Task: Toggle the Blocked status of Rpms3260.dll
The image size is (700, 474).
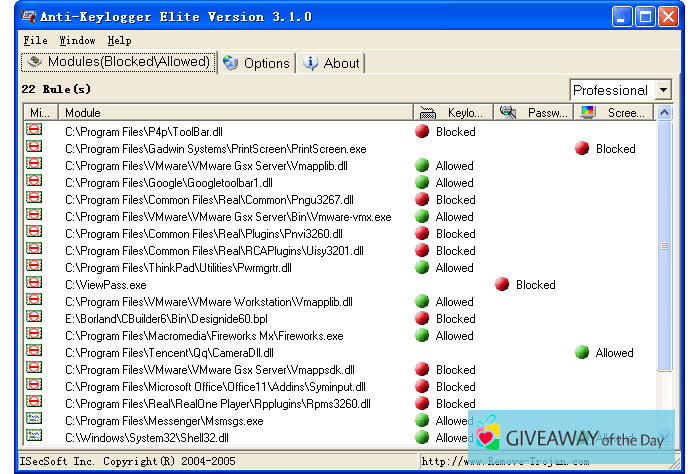Action: pyautogui.click(x=421, y=404)
